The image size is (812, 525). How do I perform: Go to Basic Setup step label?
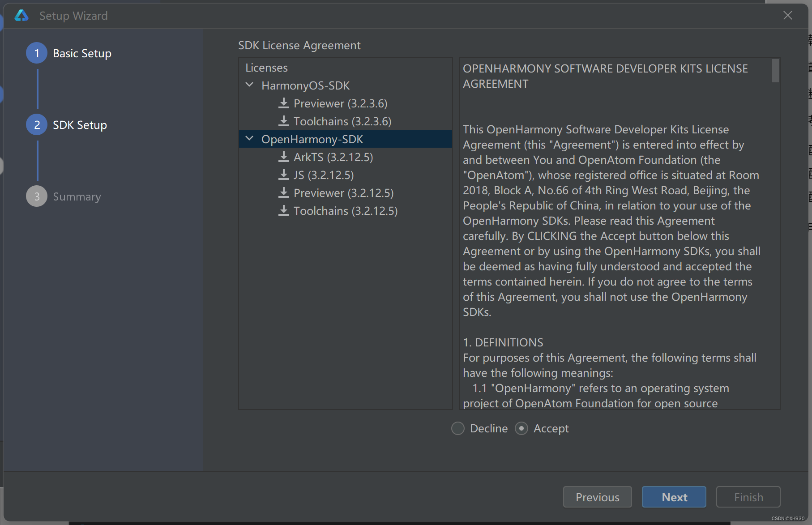point(82,54)
